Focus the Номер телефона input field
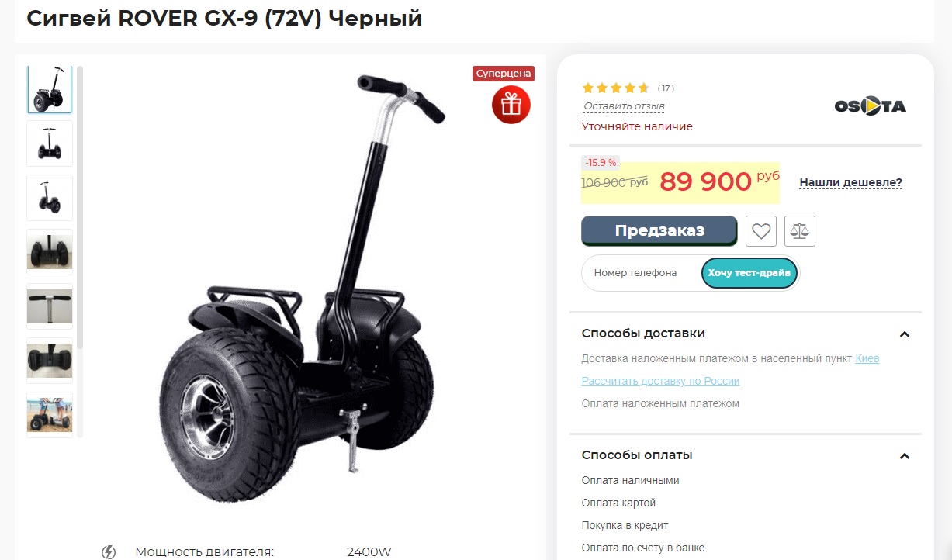Viewport: 952px width, 560px height. [x=641, y=273]
